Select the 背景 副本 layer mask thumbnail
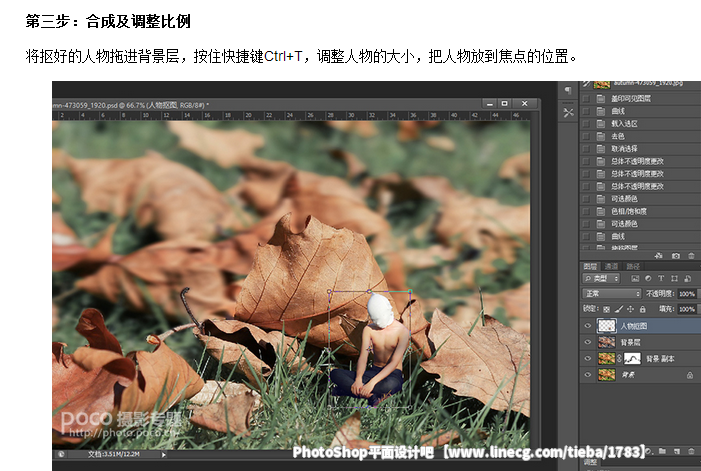The image size is (701, 471). [632, 358]
